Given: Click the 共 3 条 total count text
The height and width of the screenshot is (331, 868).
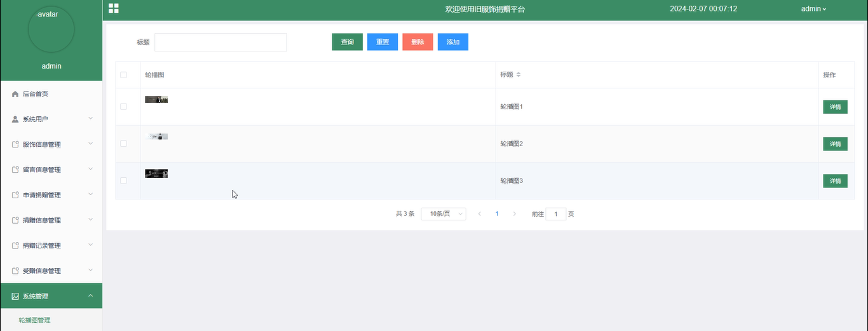Looking at the screenshot, I should pyautogui.click(x=405, y=214).
